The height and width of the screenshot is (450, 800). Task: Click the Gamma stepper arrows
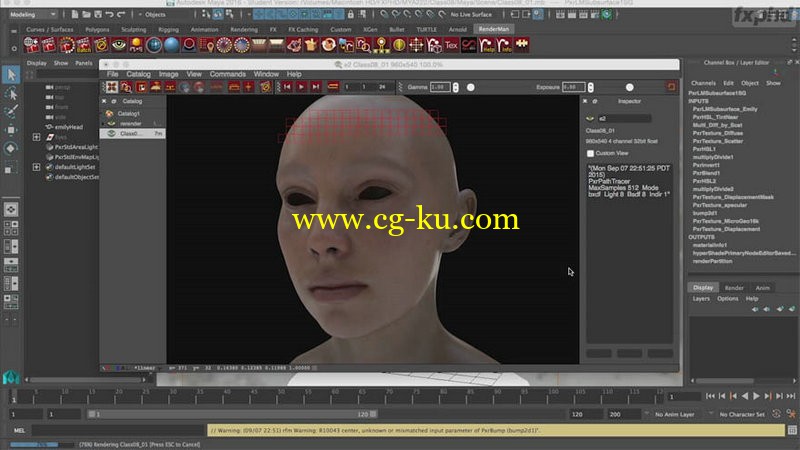click(456, 87)
